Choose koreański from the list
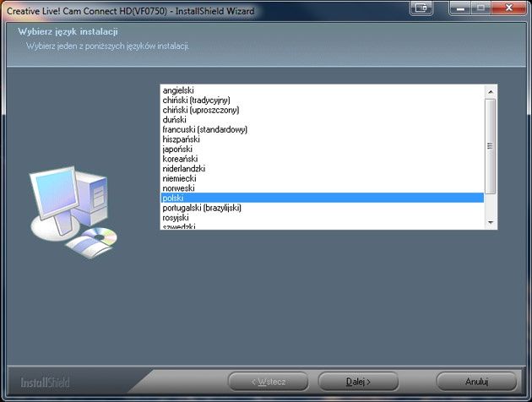Image resolution: width=532 pixels, height=402 pixels. [x=323, y=159]
